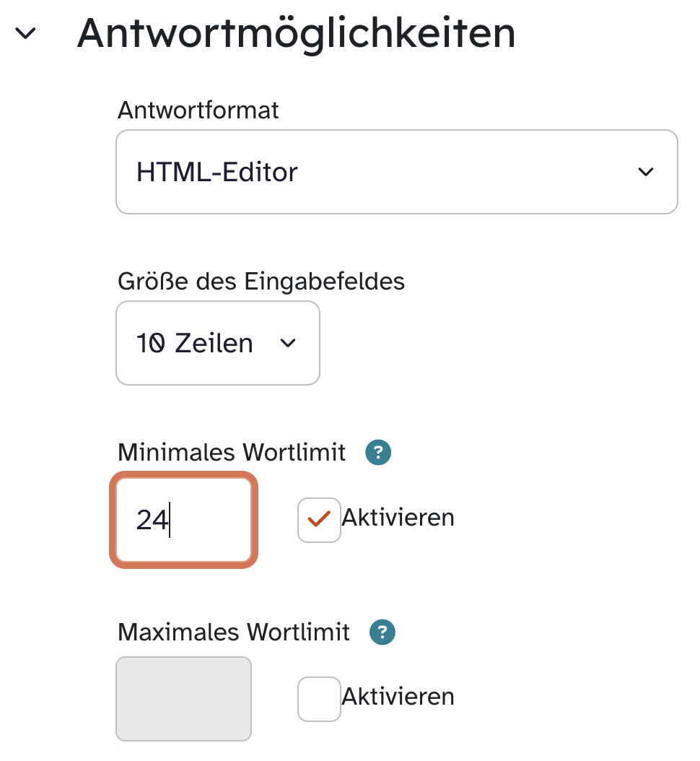700x761 pixels.
Task: Click the Antwortformat field label
Action: coord(198,110)
